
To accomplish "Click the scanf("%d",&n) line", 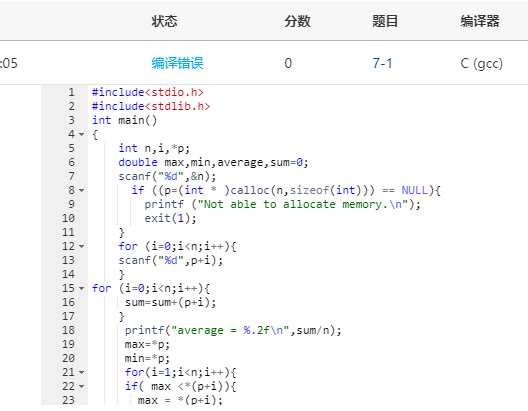I will pyautogui.click(x=167, y=176).
